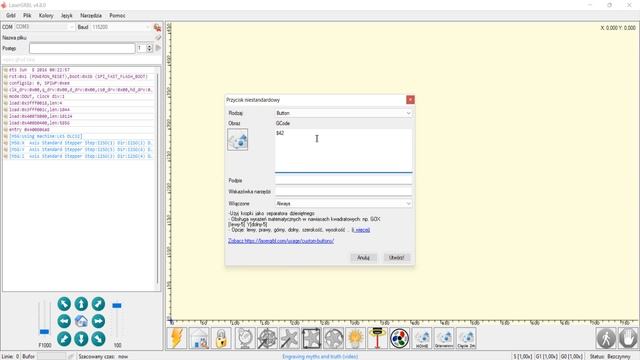Click the Wskazówka narzędzi tooltip field
The width and height of the screenshot is (640, 360).
coord(344,191)
